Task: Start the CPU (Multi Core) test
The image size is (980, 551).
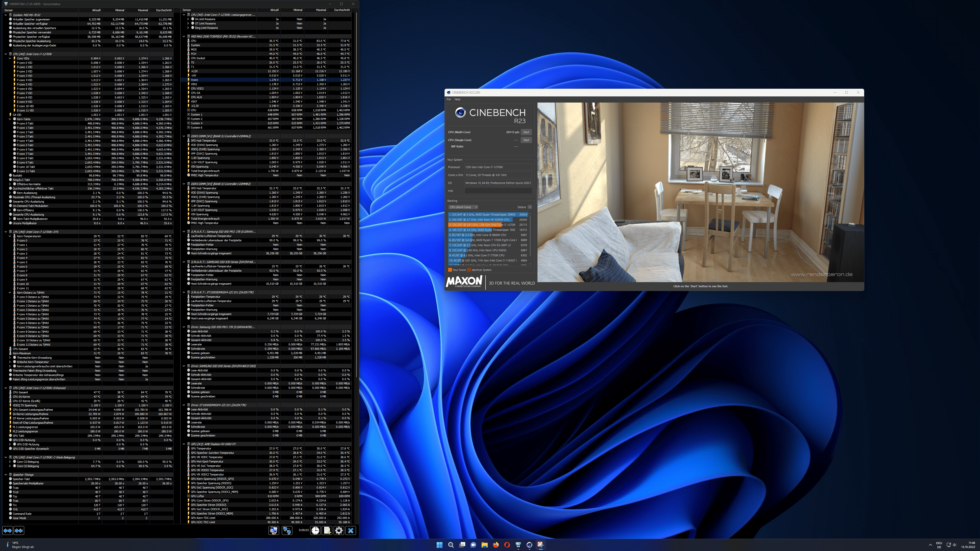Action: 526,132
